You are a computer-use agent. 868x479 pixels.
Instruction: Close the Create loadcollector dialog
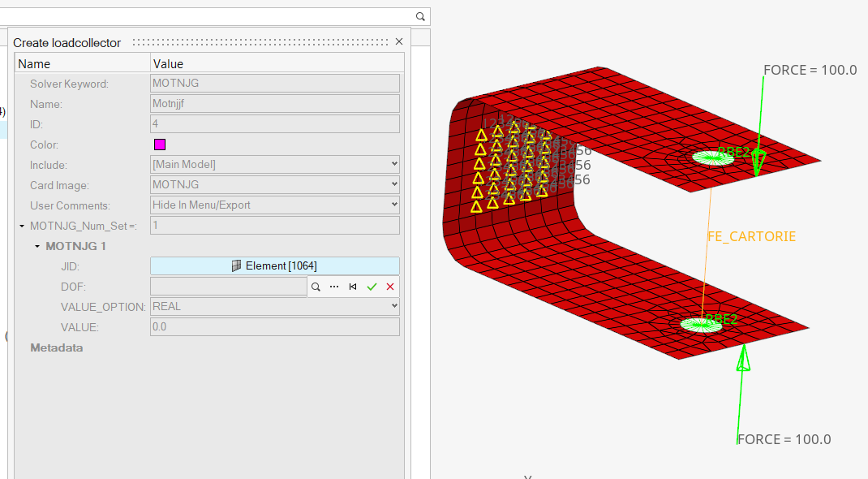pyautogui.click(x=399, y=41)
